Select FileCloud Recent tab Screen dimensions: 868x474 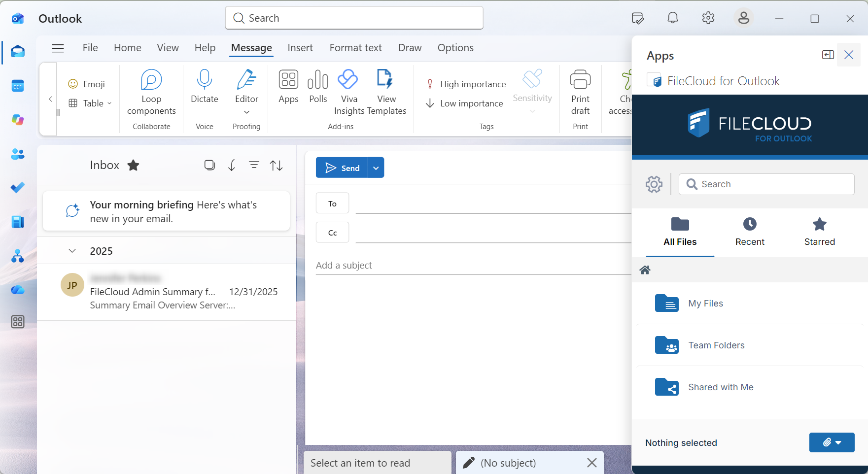(x=750, y=232)
